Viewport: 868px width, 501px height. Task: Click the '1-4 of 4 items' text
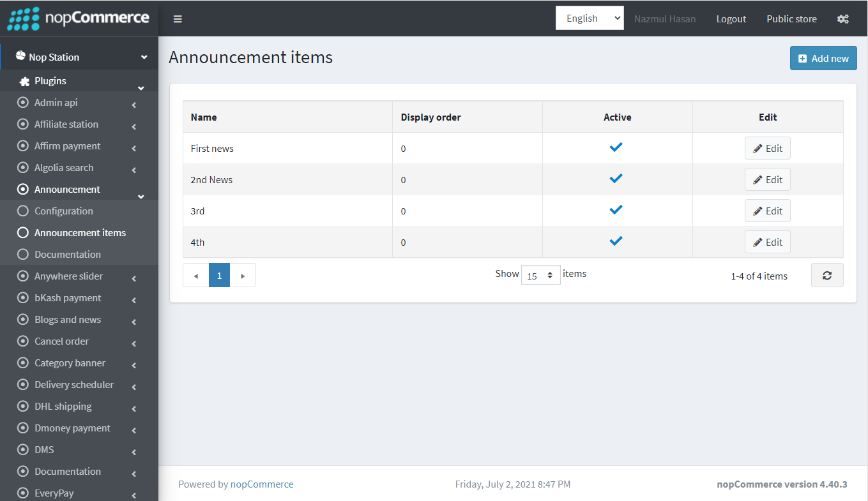pyautogui.click(x=759, y=276)
